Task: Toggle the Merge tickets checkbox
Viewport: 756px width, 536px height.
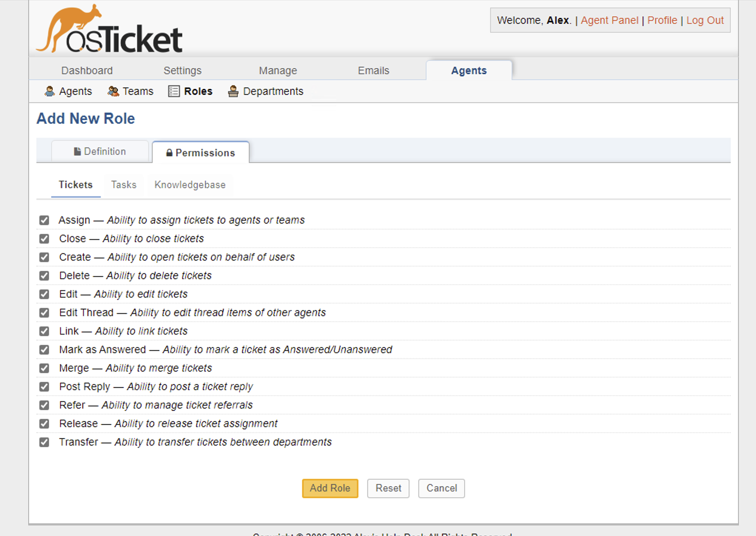Action: (44, 368)
